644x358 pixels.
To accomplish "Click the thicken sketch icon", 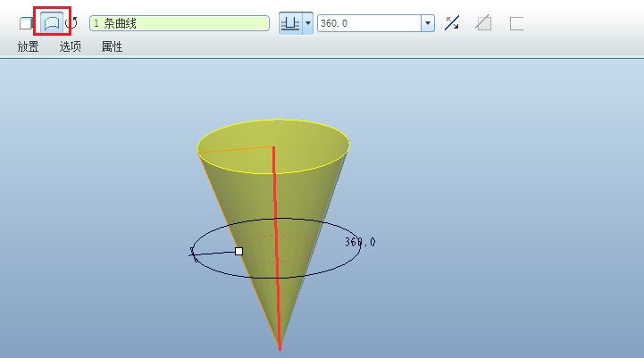I will [x=516, y=23].
